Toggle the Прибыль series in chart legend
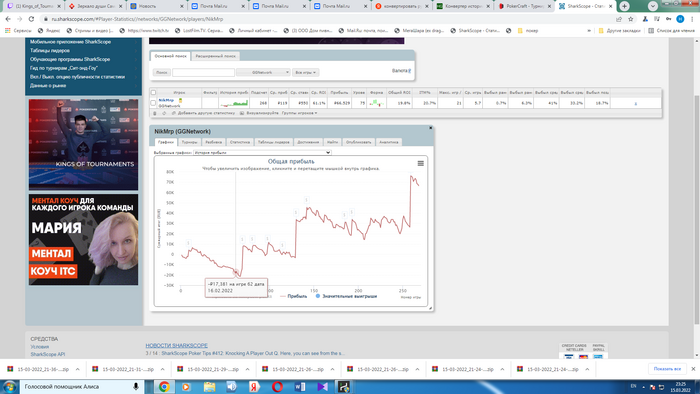Image resolution: width=700 pixels, height=394 pixels. [x=293, y=296]
